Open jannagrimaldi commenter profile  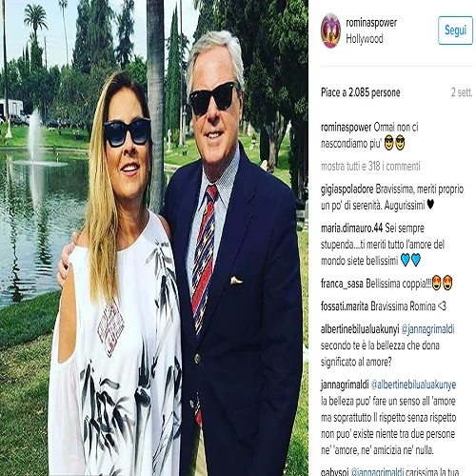coord(345,385)
